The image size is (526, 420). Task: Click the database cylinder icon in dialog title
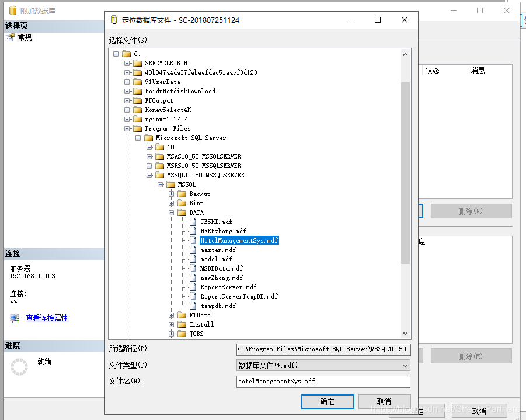[x=114, y=20]
